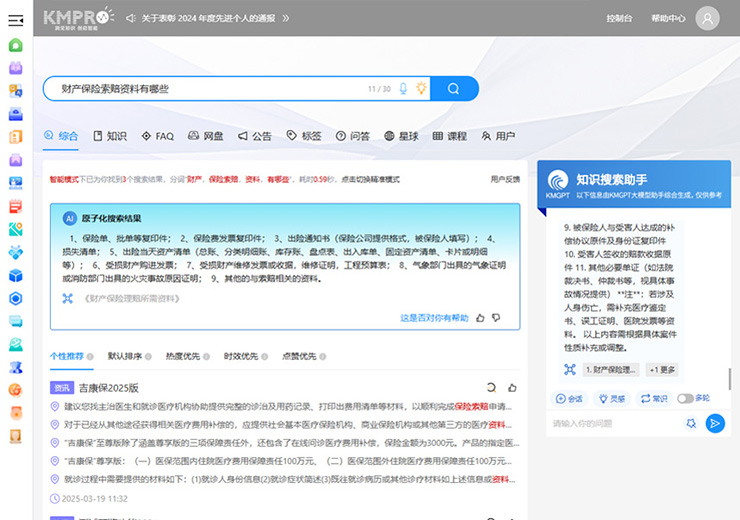Open the user avatar in the header
The width and height of the screenshot is (740, 520).
point(707,18)
